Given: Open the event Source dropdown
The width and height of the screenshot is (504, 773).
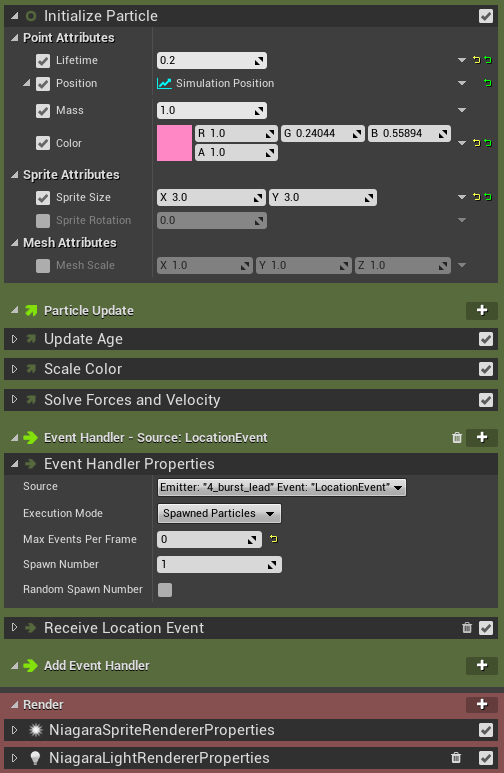Looking at the screenshot, I should point(282,487).
